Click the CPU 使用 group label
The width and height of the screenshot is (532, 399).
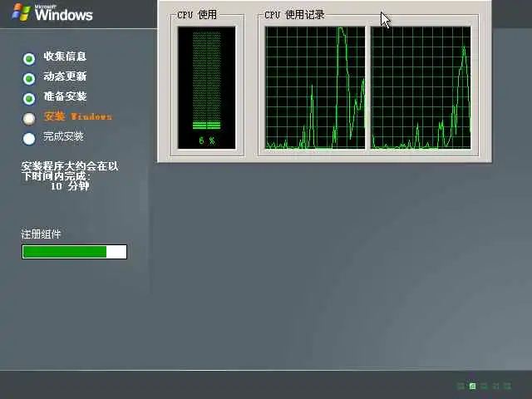click(197, 15)
